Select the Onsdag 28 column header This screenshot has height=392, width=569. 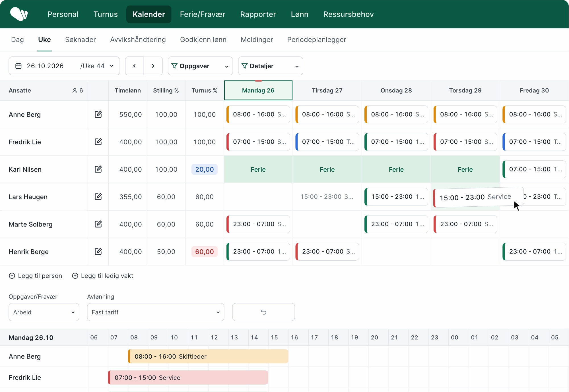(396, 90)
